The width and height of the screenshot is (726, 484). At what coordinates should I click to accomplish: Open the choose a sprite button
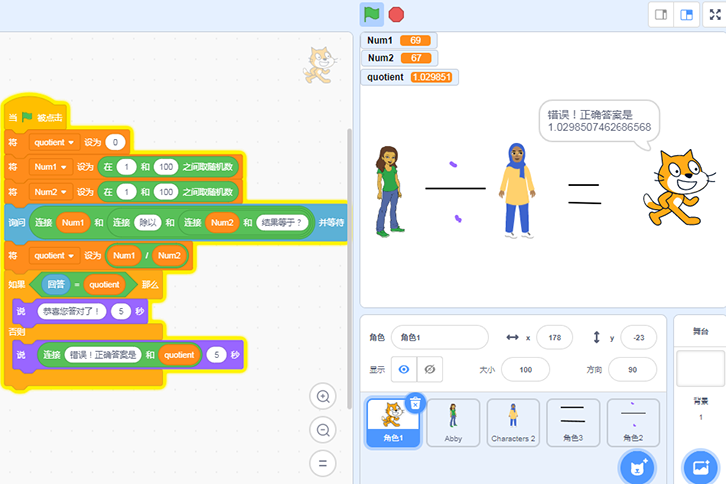(x=636, y=465)
